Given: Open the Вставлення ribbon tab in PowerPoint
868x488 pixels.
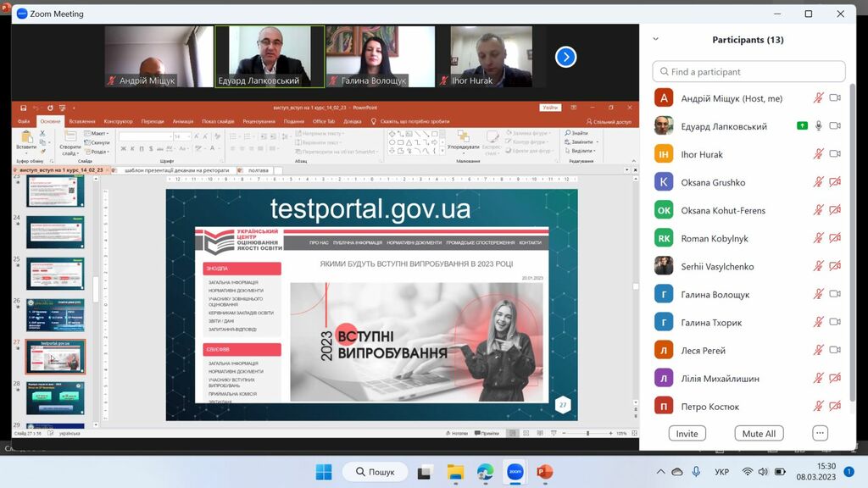Looking at the screenshot, I should (x=82, y=121).
